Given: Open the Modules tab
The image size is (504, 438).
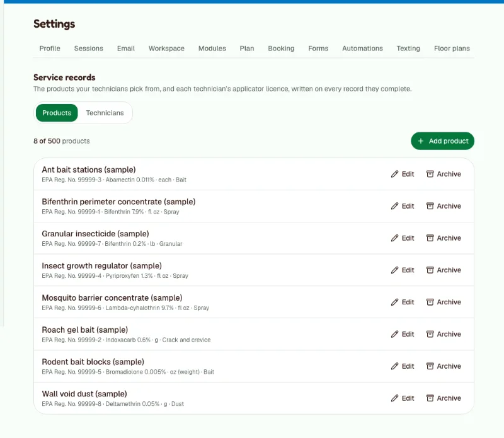Looking at the screenshot, I should point(212,49).
